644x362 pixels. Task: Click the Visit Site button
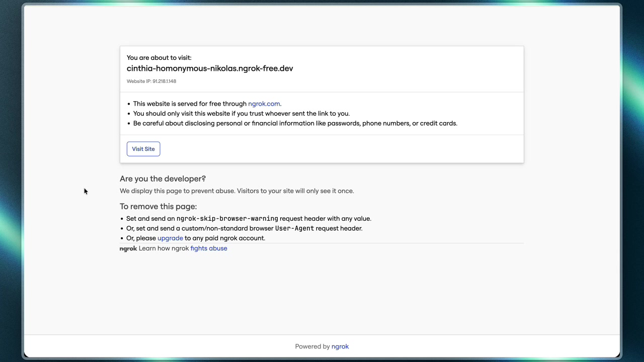(143, 149)
